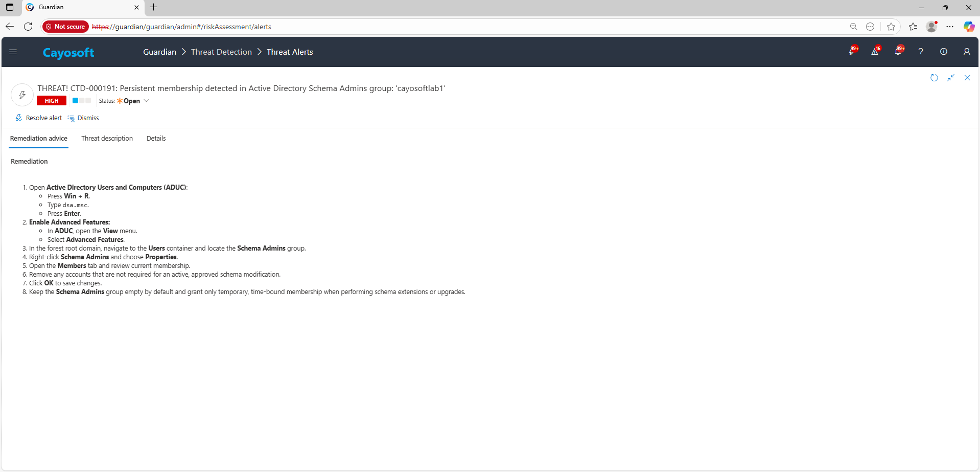Open the bell notifications icon
The image size is (980, 472).
pos(898,52)
